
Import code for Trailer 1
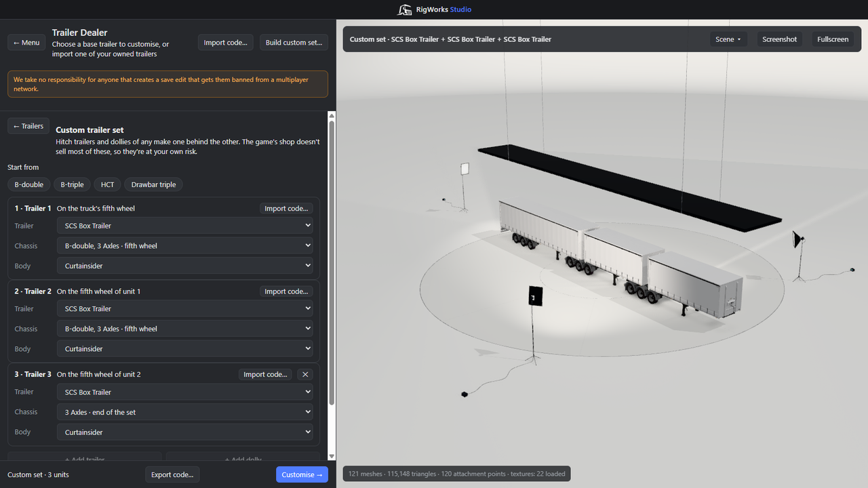[x=286, y=208]
